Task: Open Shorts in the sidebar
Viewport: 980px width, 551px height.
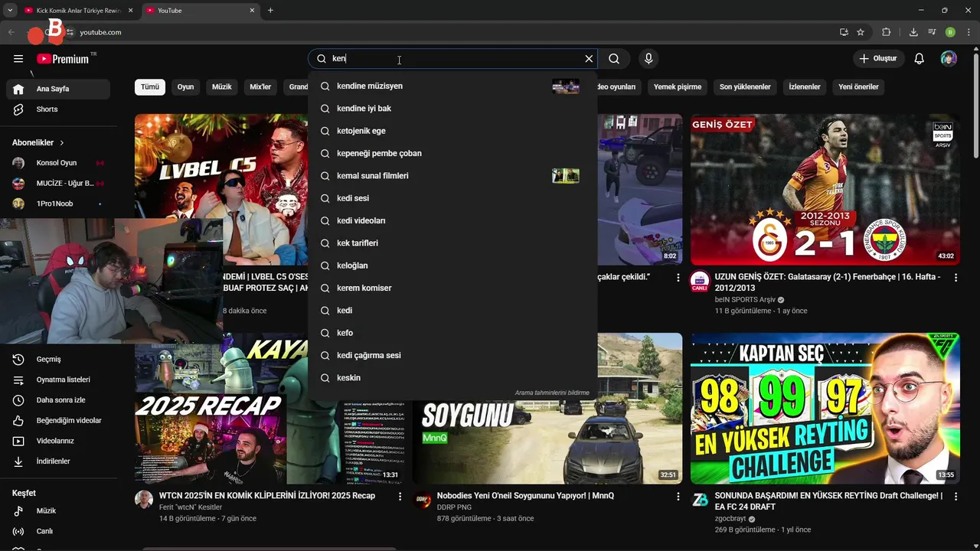Action: [59, 109]
